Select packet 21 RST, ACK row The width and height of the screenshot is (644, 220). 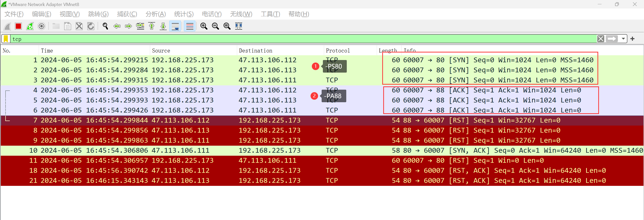(322, 181)
